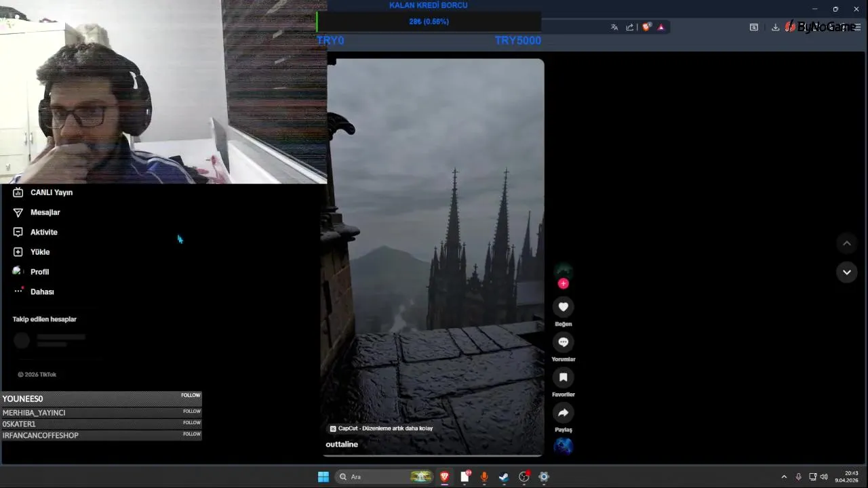The width and height of the screenshot is (868, 488).
Task: Open Brave Rewards triangle icon
Action: [x=661, y=27]
